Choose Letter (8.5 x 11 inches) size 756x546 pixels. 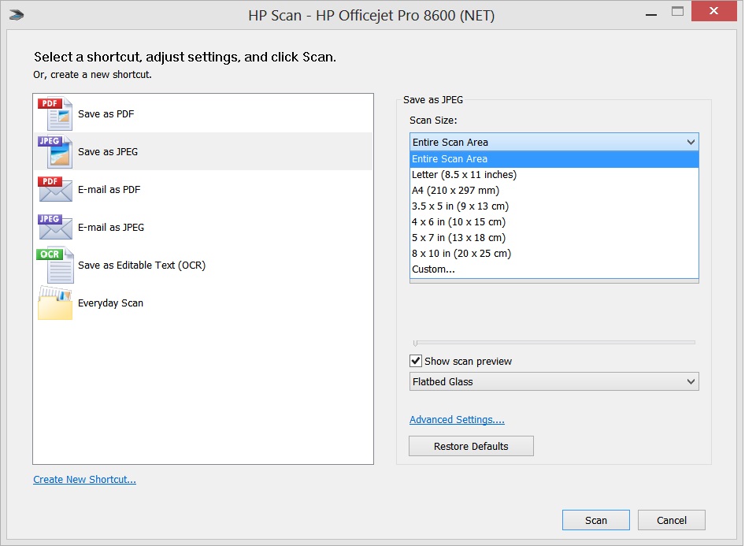[x=554, y=175]
